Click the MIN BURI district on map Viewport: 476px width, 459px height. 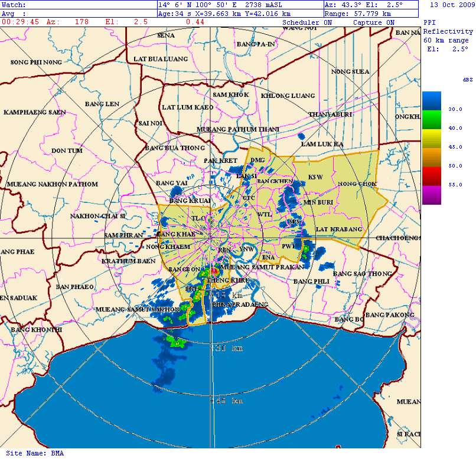tap(318, 202)
